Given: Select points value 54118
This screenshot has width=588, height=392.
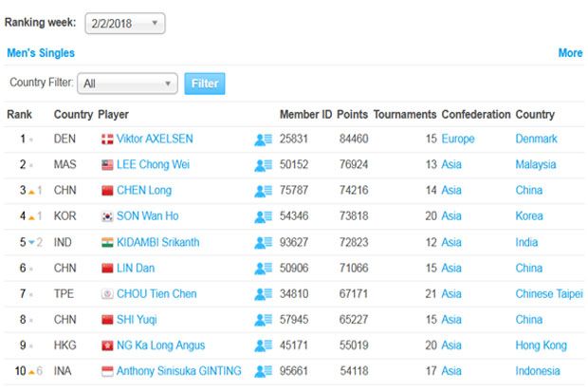Looking at the screenshot, I should 354,371.
